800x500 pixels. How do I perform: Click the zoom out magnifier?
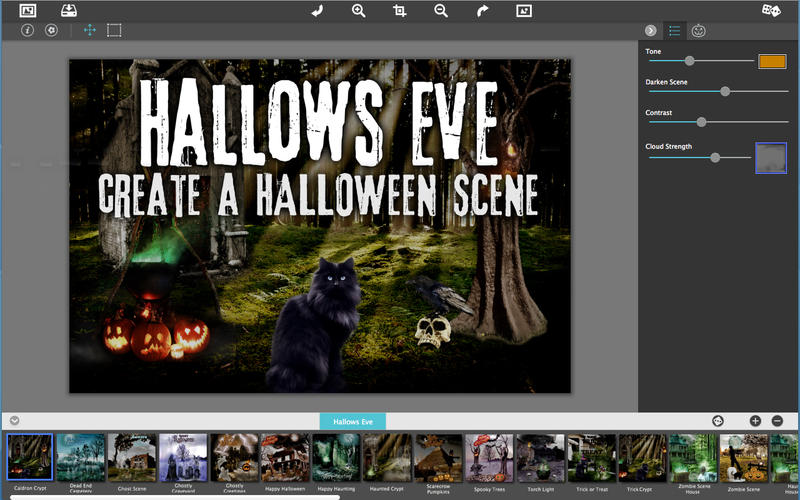point(441,11)
